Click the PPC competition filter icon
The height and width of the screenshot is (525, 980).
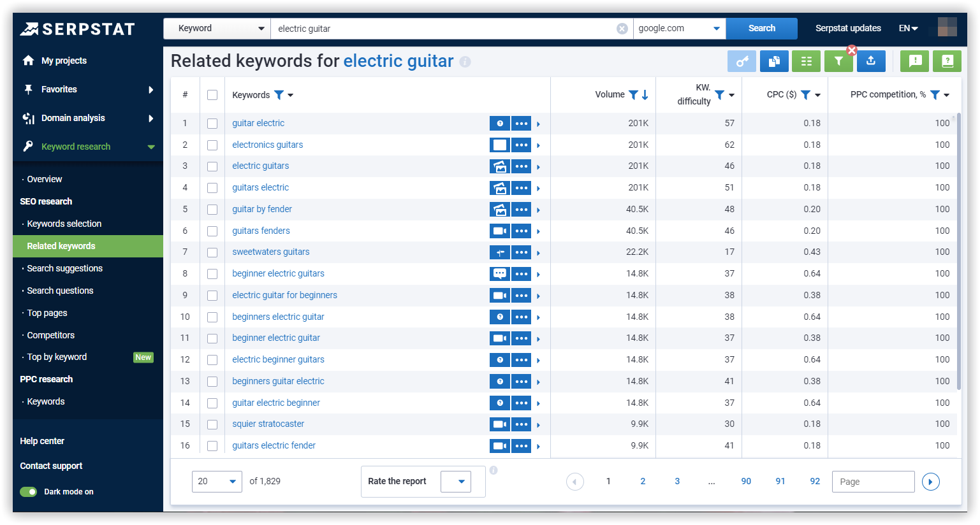coord(935,95)
